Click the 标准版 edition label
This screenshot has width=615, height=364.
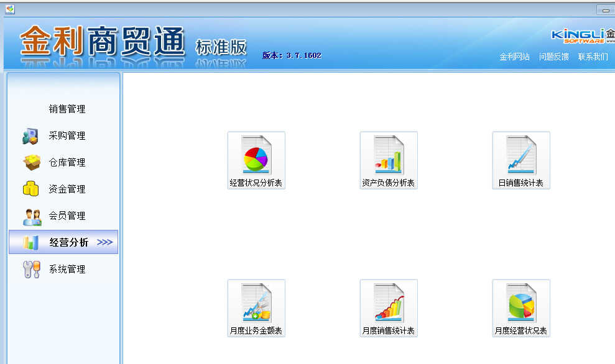221,47
